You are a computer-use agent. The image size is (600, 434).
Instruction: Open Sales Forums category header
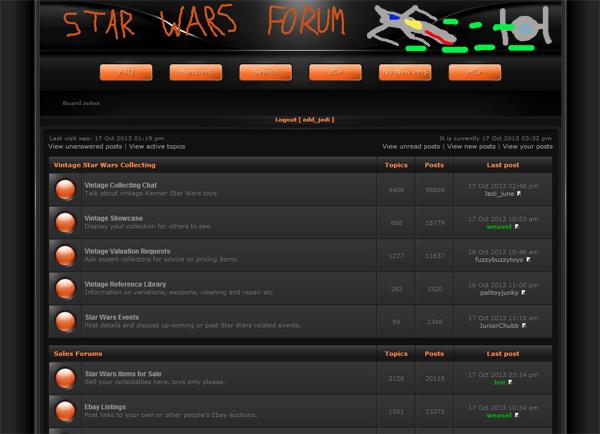pos(78,354)
